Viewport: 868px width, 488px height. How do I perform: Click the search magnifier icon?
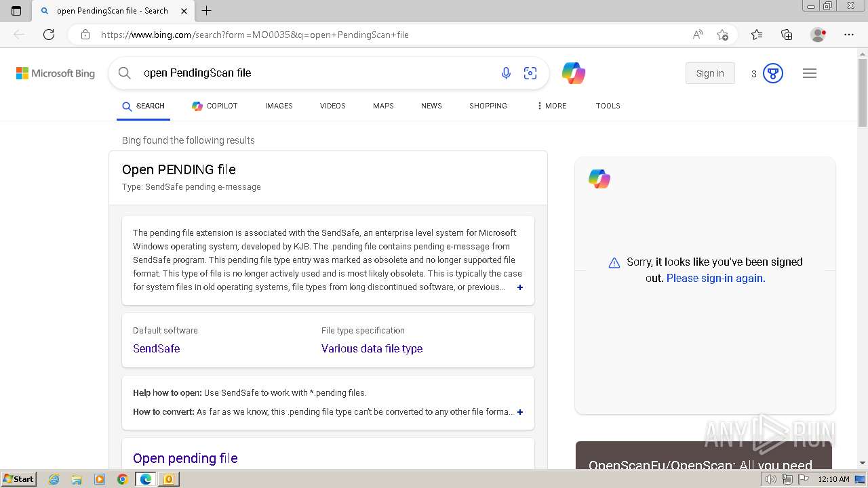[125, 73]
